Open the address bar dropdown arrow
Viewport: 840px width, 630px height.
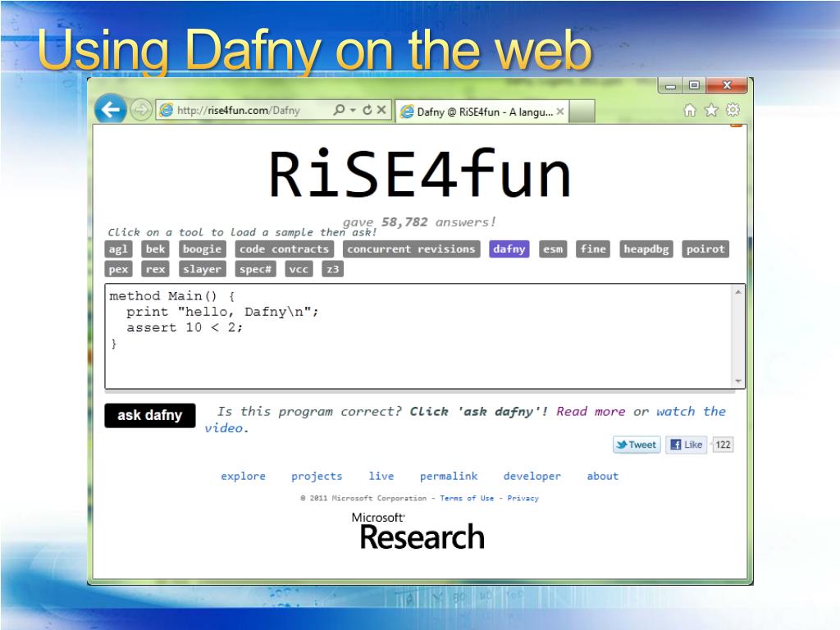tap(353, 110)
